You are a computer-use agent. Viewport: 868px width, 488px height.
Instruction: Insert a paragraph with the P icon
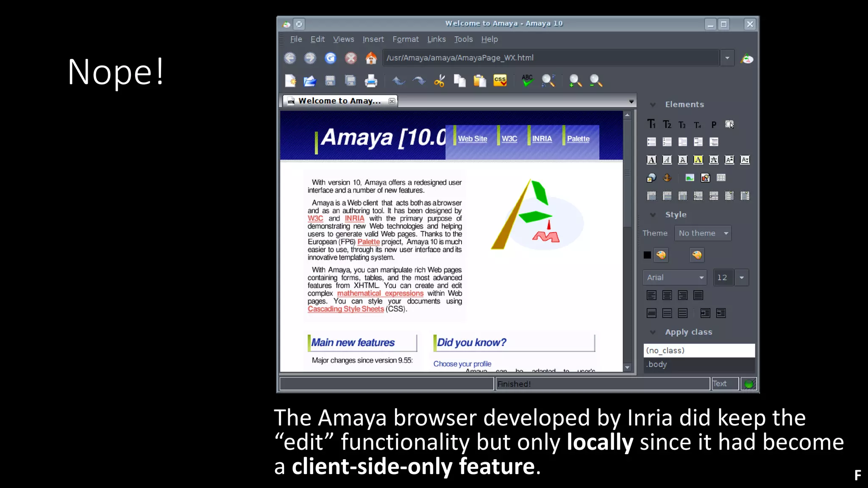coord(714,125)
